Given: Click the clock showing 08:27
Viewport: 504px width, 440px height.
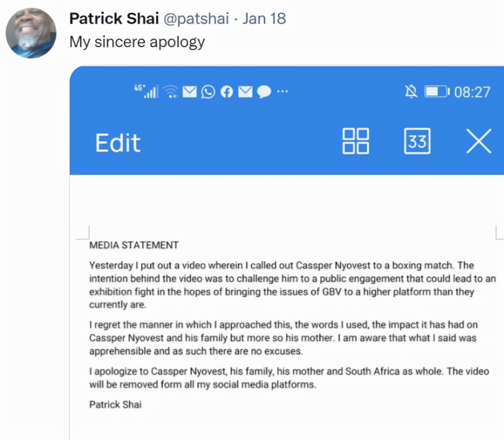Looking at the screenshot, I should tap(472, 92).
